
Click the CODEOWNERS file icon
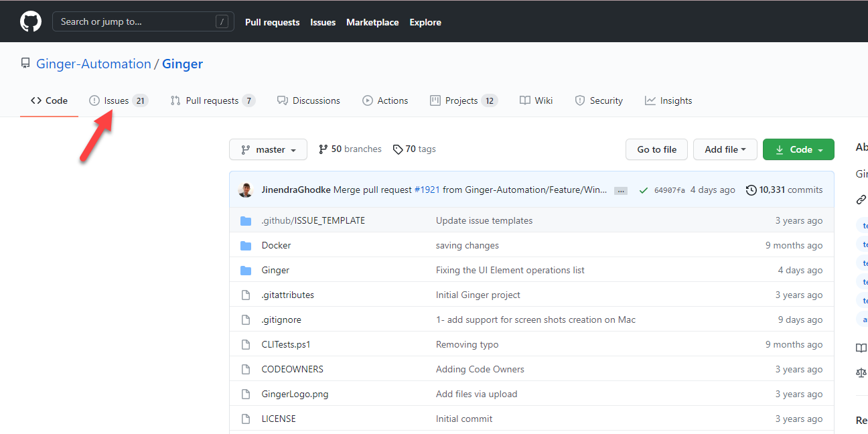pos(246,369)
